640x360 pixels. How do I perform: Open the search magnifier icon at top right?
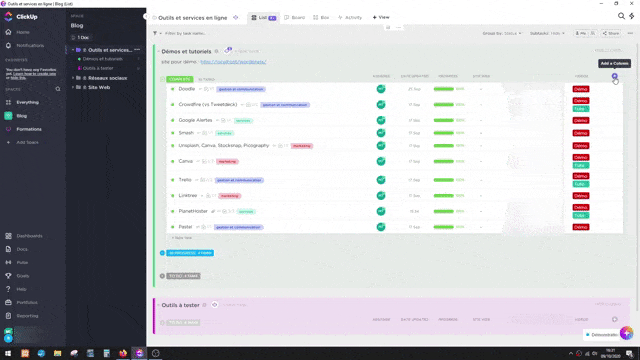621,16
